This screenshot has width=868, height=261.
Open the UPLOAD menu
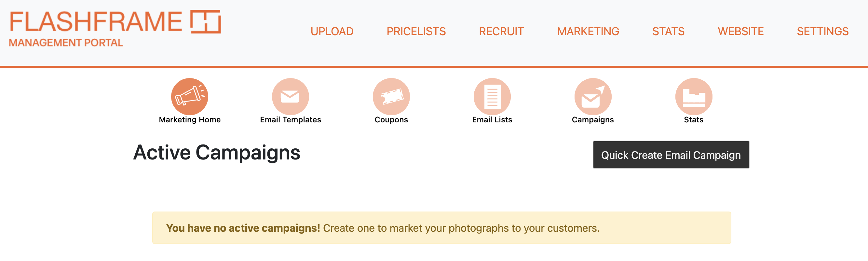pyautogui.click(x=332, y=31)
